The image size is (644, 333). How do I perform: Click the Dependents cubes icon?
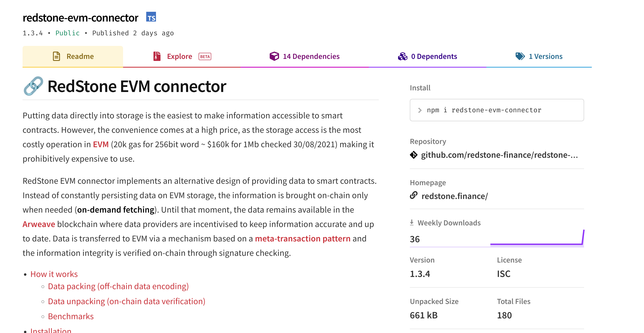pos(403,56)
